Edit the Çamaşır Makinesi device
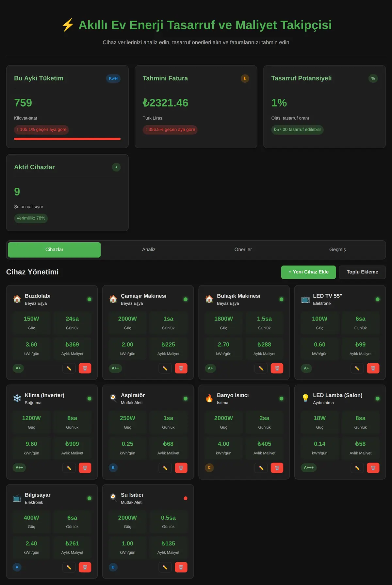The width and height of the screenshot is (392, 585). click(x=165, y=368)
